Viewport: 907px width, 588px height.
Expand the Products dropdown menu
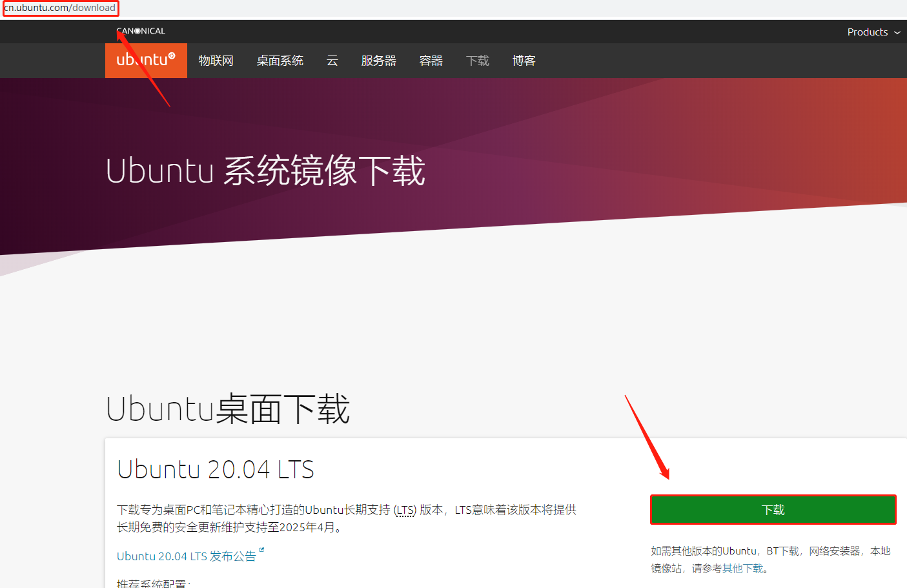(x=873, y=32)
